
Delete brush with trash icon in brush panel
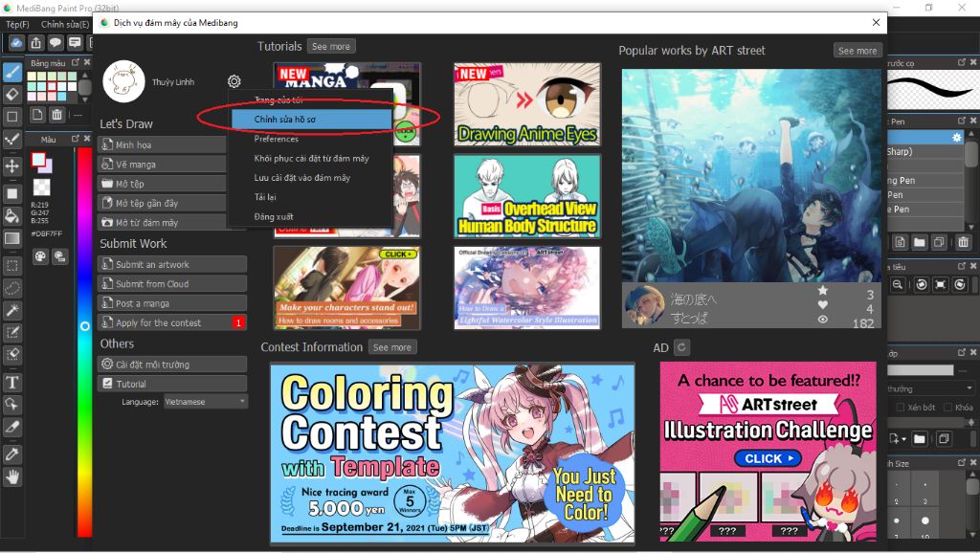(963, 242)
